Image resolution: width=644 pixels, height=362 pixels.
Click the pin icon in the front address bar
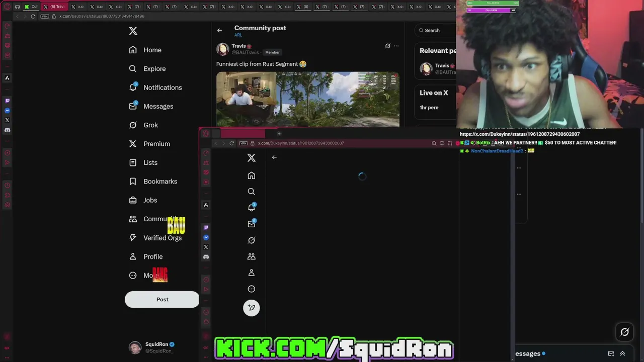(442, 143)
